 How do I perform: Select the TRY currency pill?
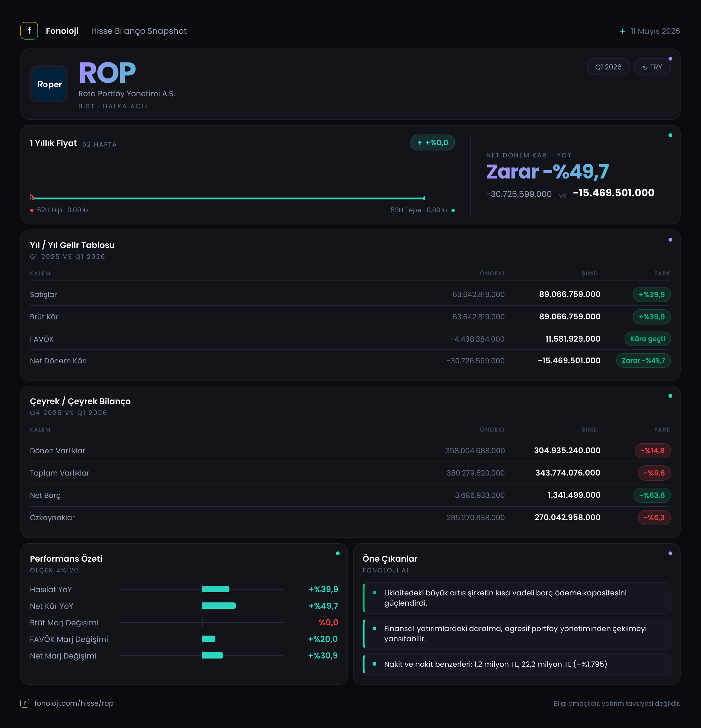(x=652, y=67)
